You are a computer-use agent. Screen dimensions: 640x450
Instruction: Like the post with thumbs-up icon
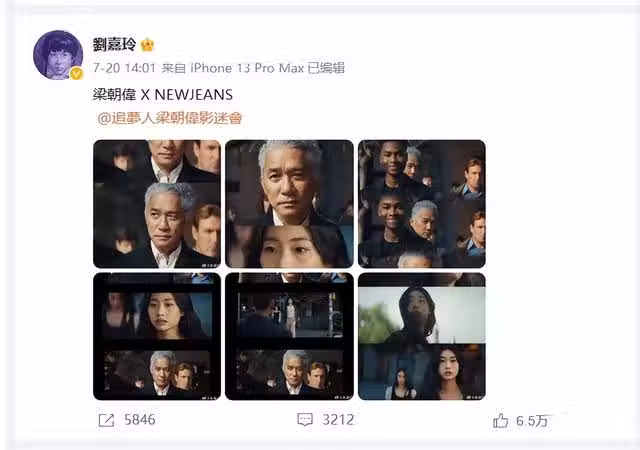point(500,420)
